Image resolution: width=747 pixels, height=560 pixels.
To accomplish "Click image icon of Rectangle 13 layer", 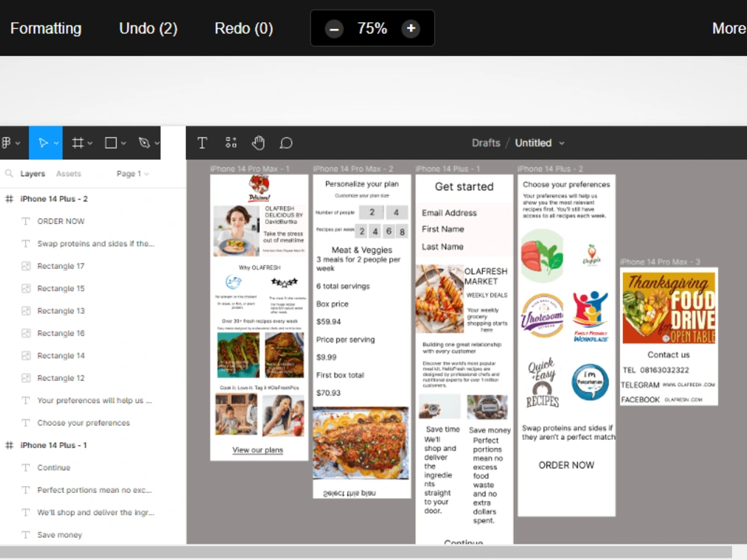I will pos(25,311).
